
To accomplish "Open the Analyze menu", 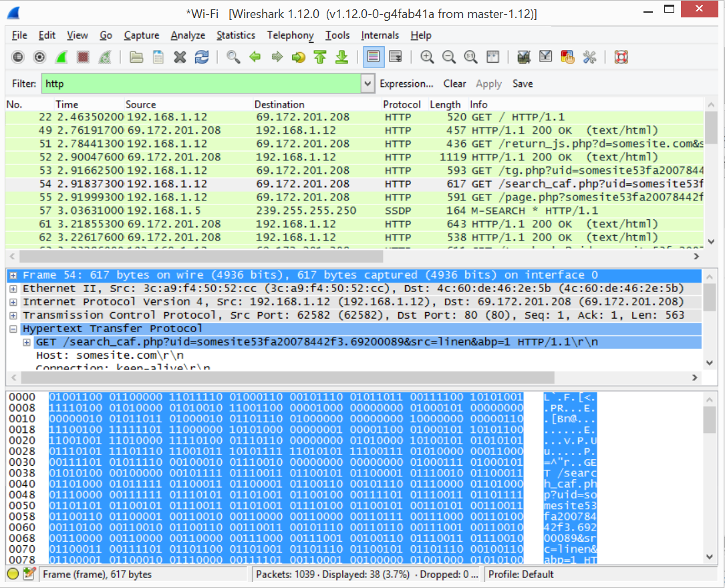I will pyautogui.click(x=188, y=35).
